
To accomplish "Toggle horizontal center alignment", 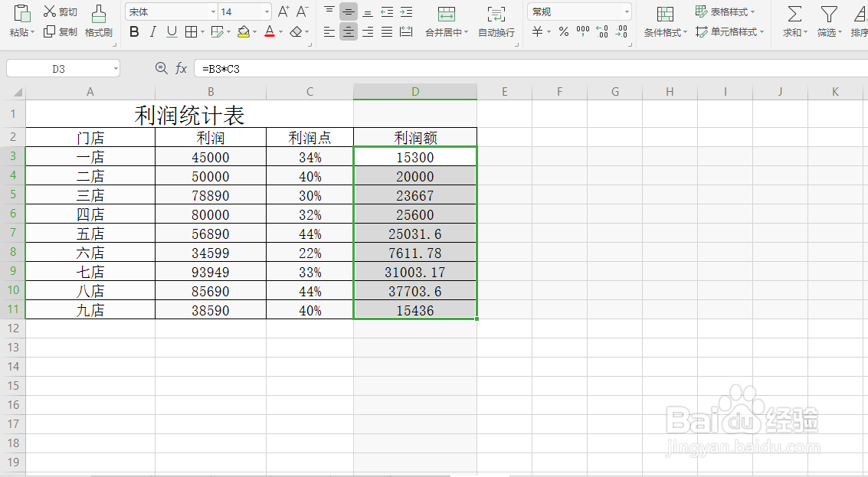I will [349, 32].
